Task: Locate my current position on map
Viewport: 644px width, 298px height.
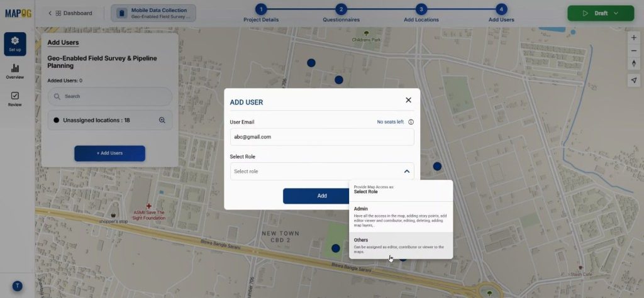Action: [633, 80]
